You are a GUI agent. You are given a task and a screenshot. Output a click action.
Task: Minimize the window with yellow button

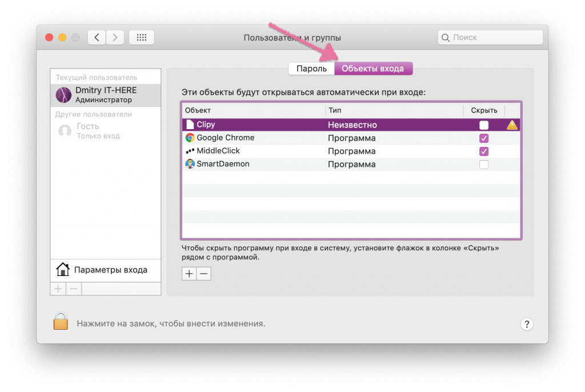pos(62,37)
